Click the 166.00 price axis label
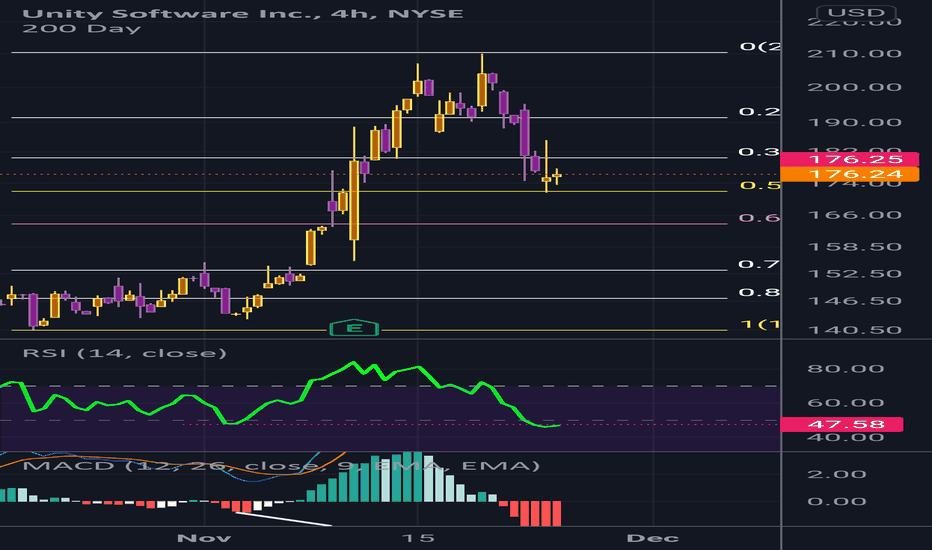 pos(854,215)
